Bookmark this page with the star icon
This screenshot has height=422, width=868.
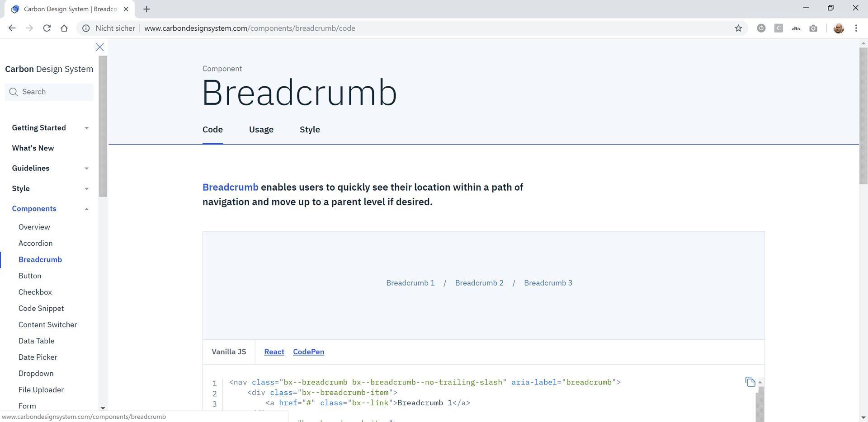tap(738, 28)
